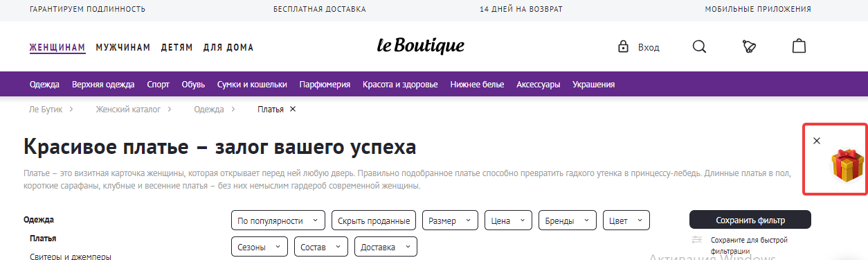Open the Парфюмерия menu
The width and height of the screenshot is (868, 260).
tap(325, 85)
